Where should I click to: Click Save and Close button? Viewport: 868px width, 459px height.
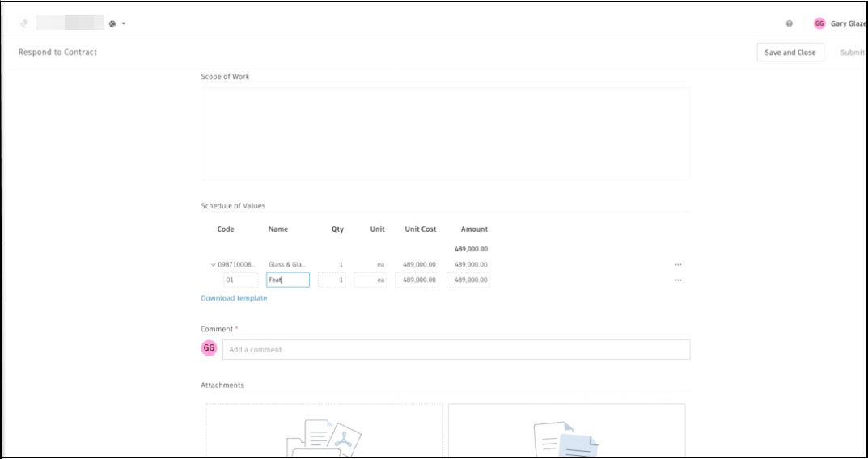(790, 52)
